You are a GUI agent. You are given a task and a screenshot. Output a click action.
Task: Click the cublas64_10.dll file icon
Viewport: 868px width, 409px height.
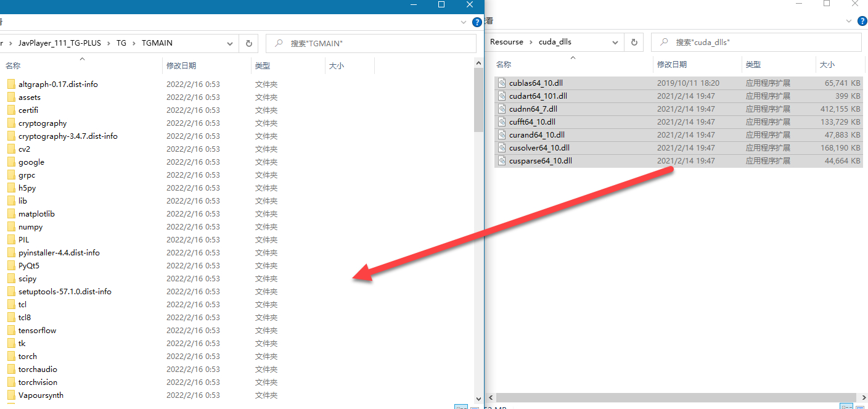[502, 83]
